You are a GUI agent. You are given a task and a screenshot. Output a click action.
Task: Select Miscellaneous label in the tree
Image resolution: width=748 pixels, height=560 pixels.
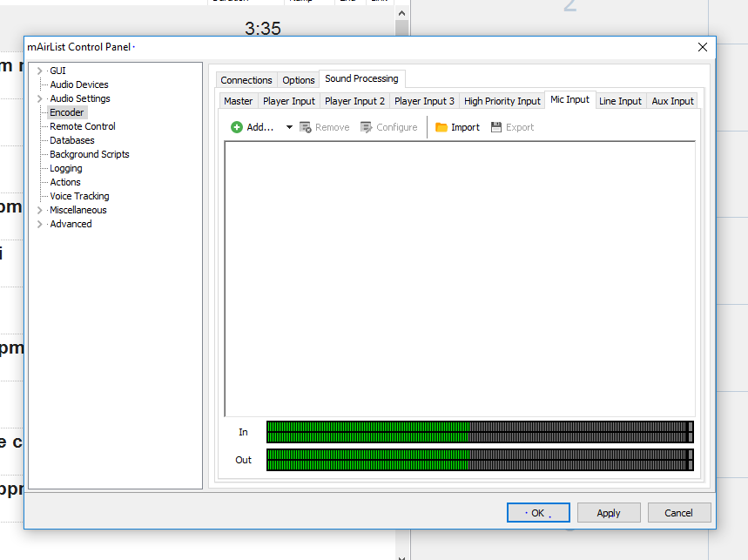click(x=78, y=211)
